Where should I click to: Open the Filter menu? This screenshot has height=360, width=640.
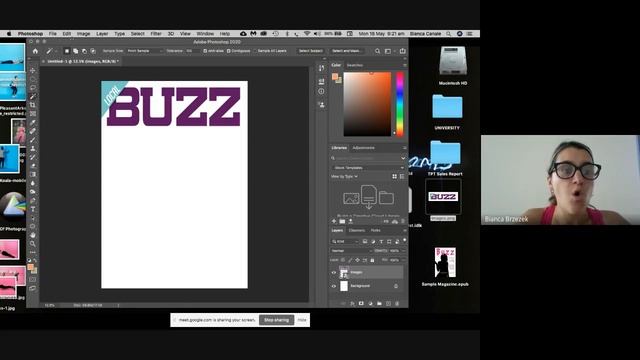(156, 34)
